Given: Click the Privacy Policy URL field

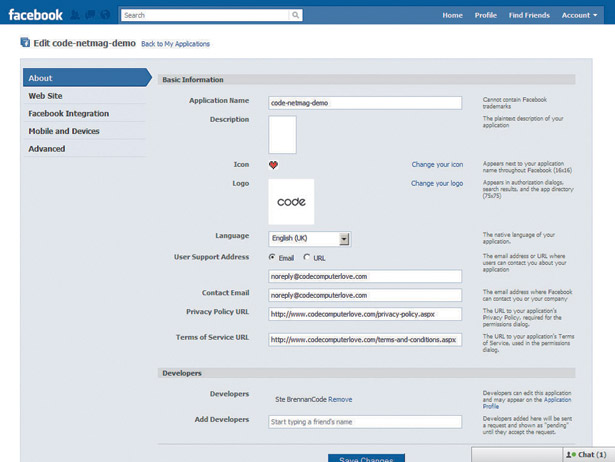Looking at the screenshot, I should pos(365,314).
